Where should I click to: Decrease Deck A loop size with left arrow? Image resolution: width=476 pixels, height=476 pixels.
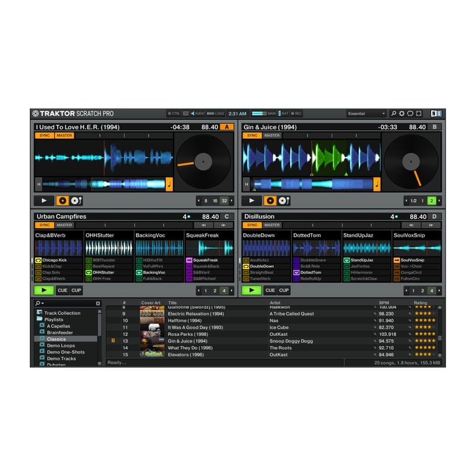click(199, 201)
